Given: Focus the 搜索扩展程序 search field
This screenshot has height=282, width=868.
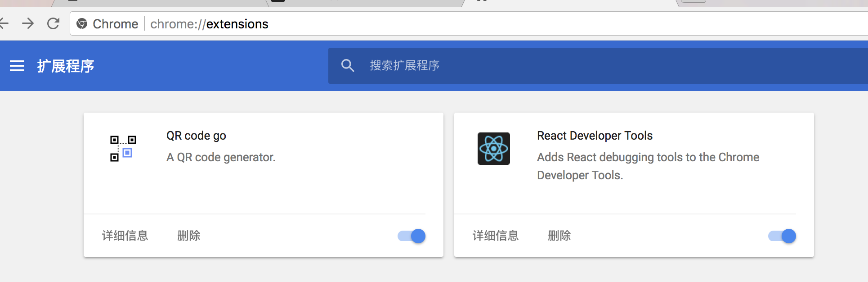Looking at the screenshot, I should pyautogui.click(x=598, y=66).
